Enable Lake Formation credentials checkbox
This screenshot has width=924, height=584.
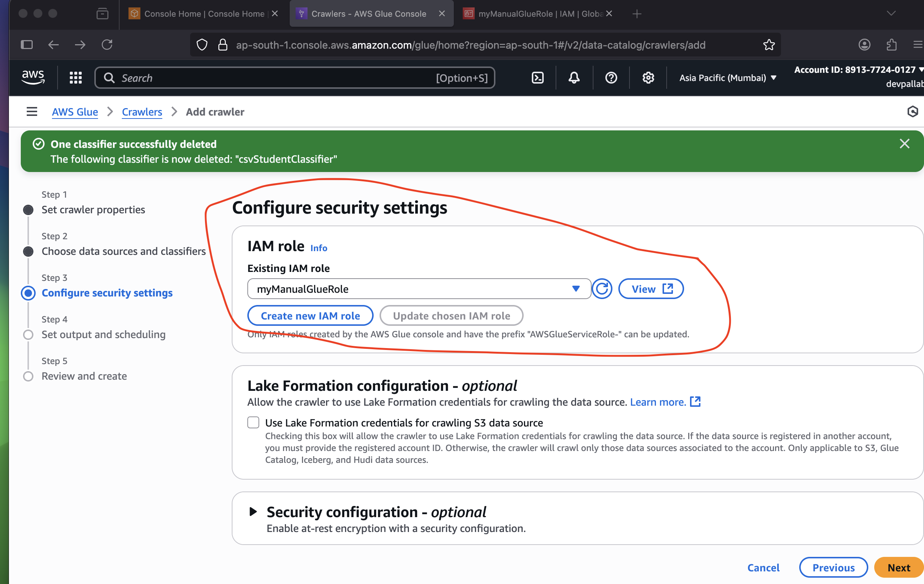[x=253, y=422]
